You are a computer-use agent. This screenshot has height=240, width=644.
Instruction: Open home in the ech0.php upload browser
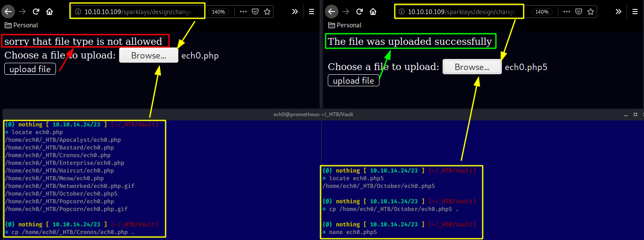(50, 12)
